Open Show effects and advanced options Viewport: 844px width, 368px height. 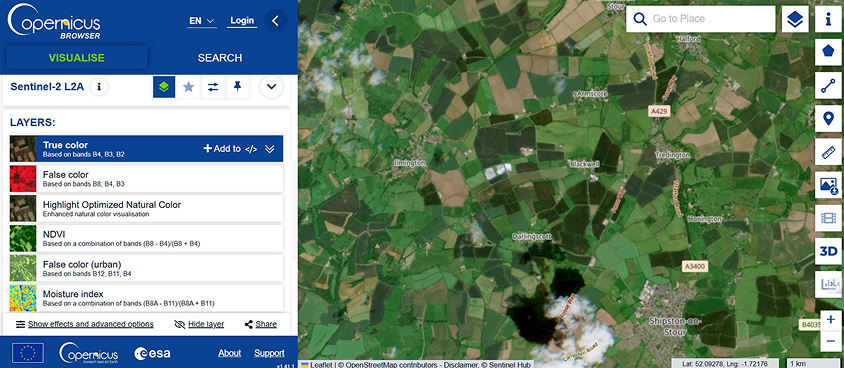pos(85,324)
